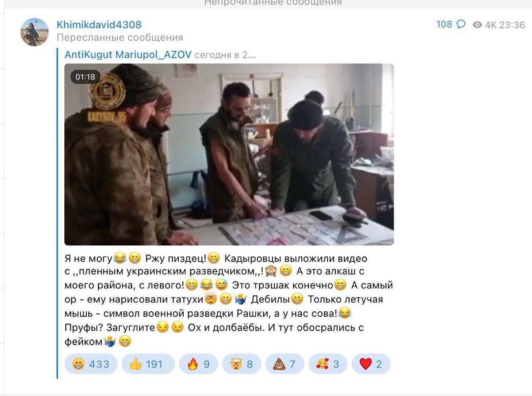The image size is (532, 396).
Task: Toggle the thumbs up reaction with 191
Action: tap(148, 364)
